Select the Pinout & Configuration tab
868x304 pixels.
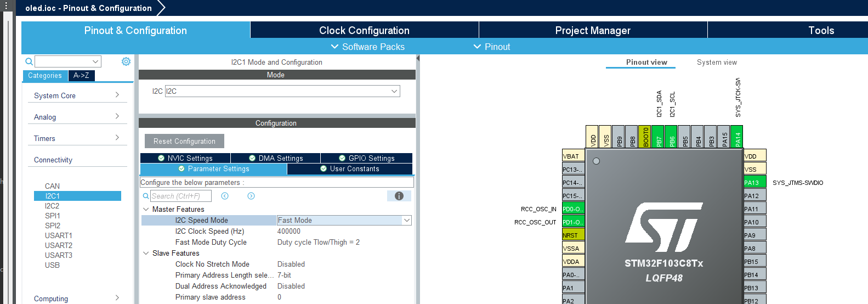[135, 30]
